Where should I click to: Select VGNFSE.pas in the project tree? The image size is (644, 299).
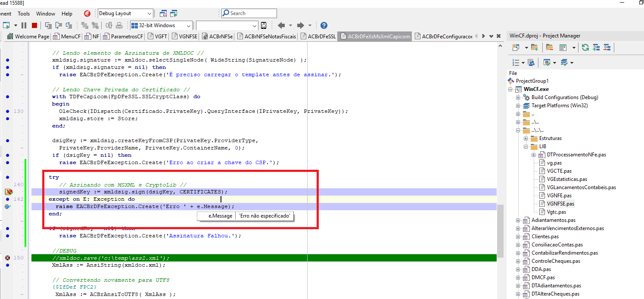click(560, 204)
